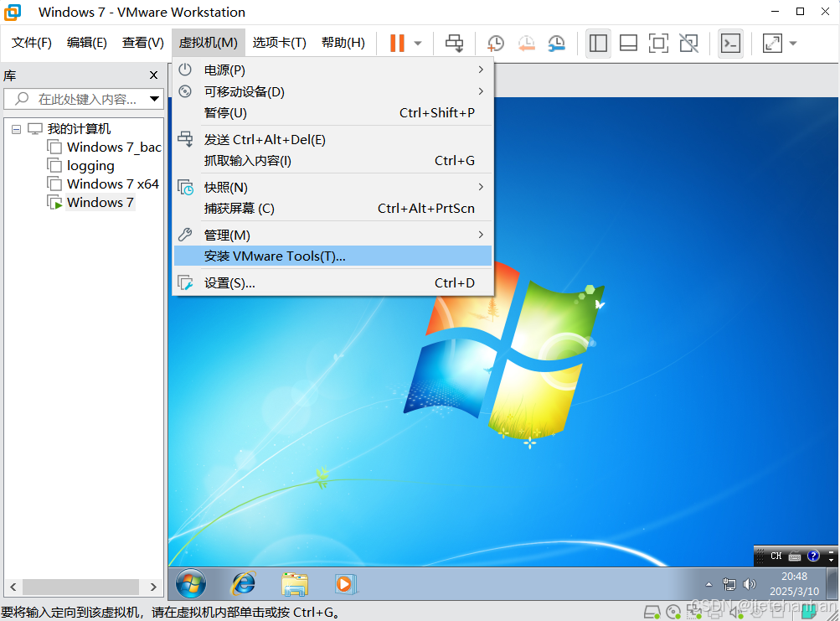
Task: Expand the 管理(M) submenu
Action: (332, 235)
